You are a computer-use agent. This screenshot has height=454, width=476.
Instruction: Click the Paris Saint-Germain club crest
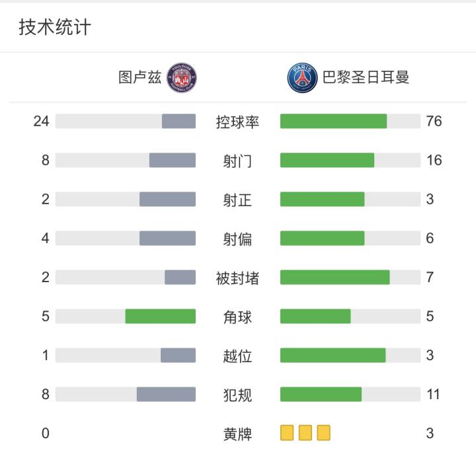[303, 78]
